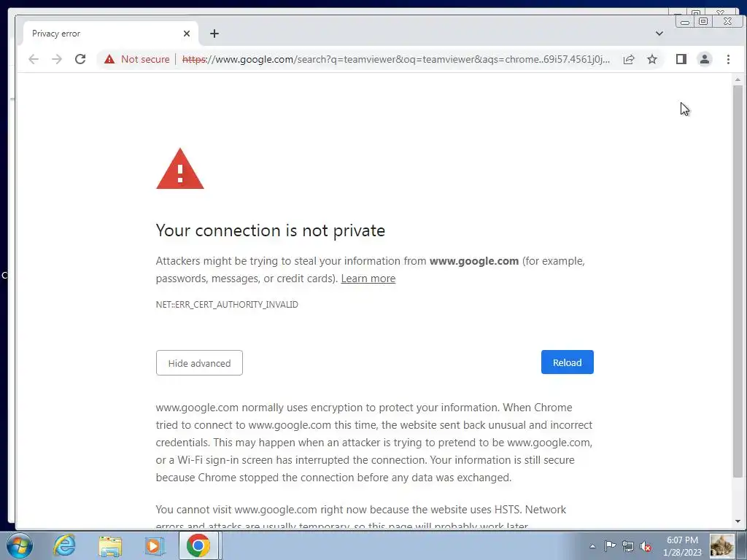Click the Hide advanced button
Screen dimensions: 747x560
199,363
